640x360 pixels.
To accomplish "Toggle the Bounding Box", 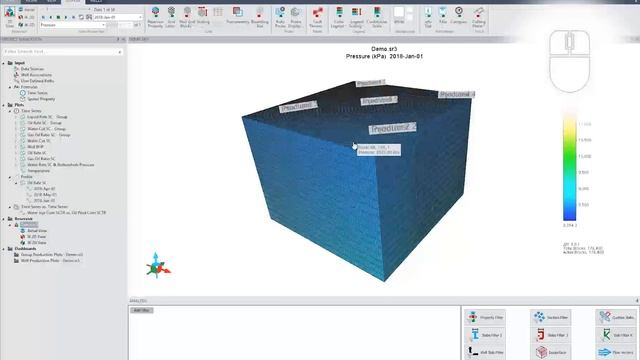I will (260, 17).
